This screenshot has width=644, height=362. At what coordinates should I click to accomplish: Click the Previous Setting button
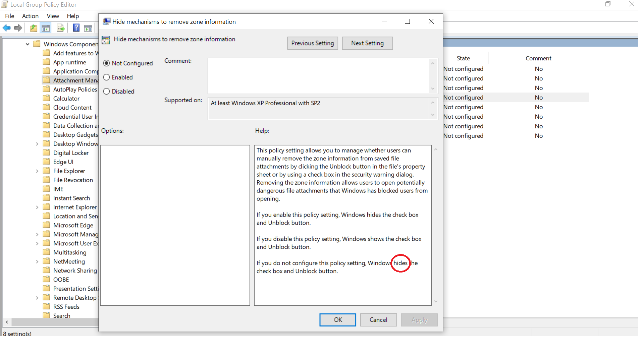click(x=313, y=43)
